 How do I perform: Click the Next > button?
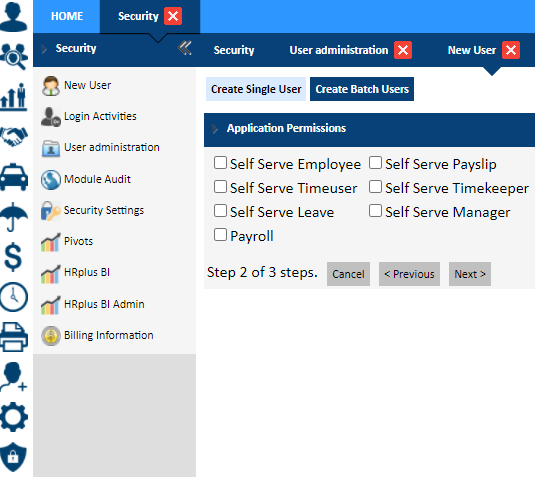470,274
